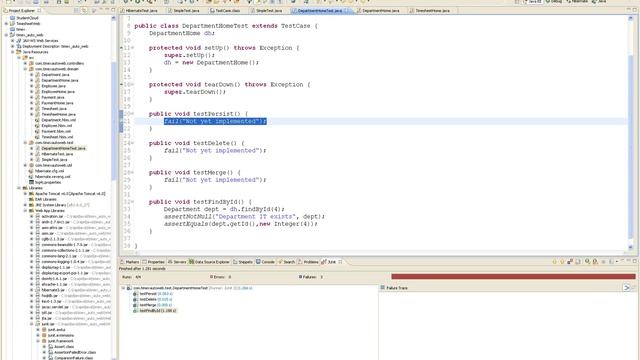Collapse the timex_auto_web project node
This screenshot has height=360, width=640.
[x=6, y=35]
